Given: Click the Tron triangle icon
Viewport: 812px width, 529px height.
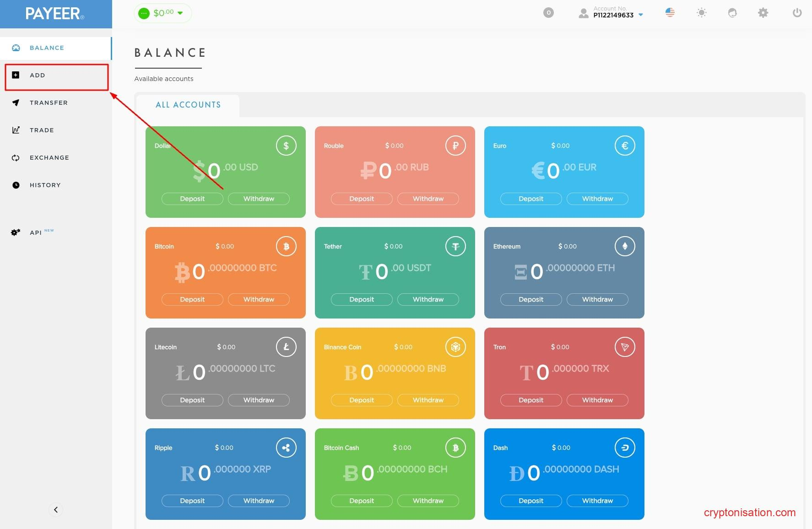Looking at the screenshot, I should (625, 347).
